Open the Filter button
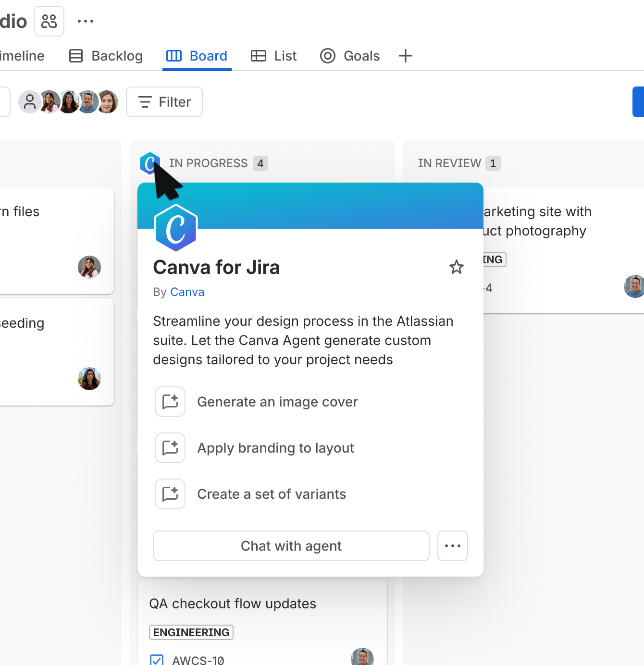 (x=164, y=102)
